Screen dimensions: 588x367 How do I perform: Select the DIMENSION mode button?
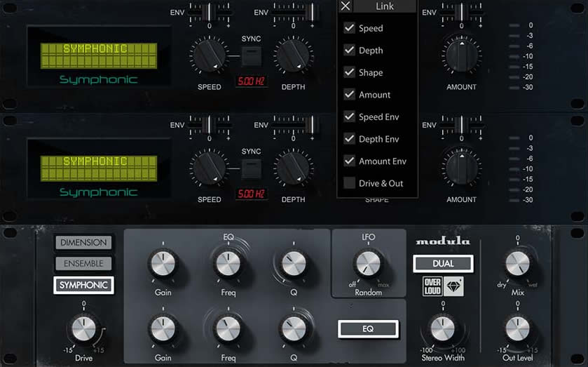83,243
